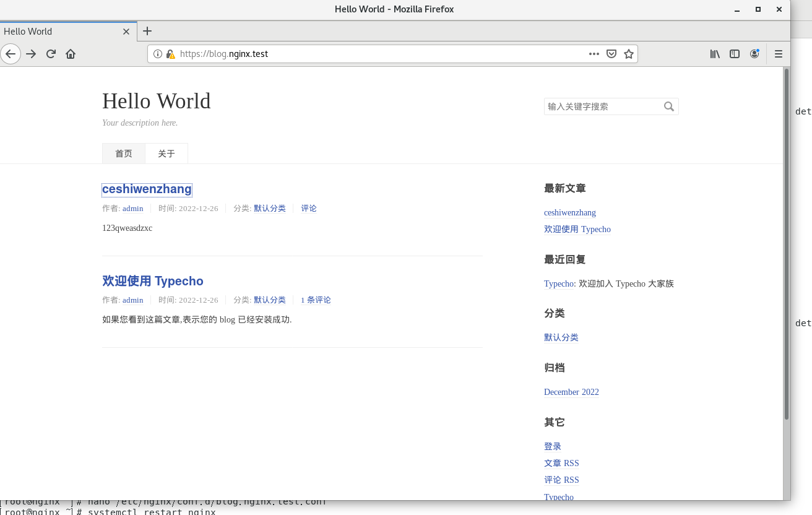
Task: Click admin author of 欢迎使用 Typecho post
Action: 133,300
